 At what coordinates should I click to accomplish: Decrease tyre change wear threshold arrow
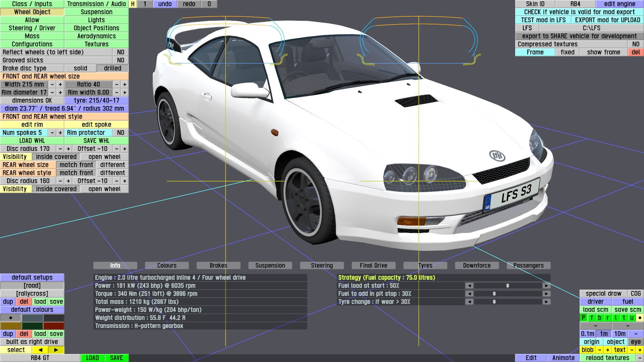pos(469,302)
